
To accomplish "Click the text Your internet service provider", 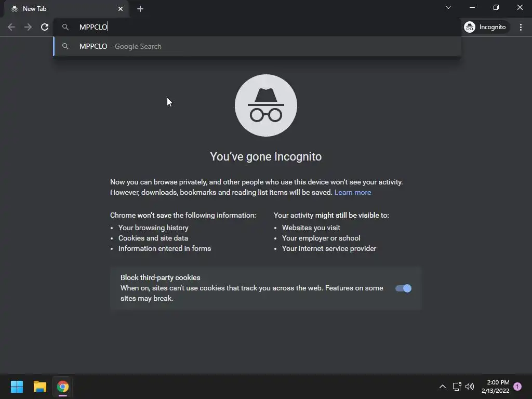I will [329, 249].
